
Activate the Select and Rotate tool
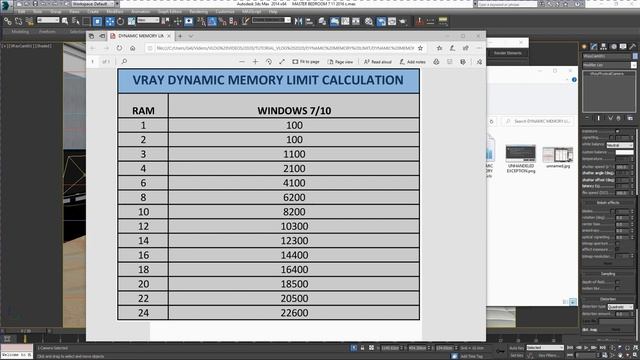coord(120,21)
